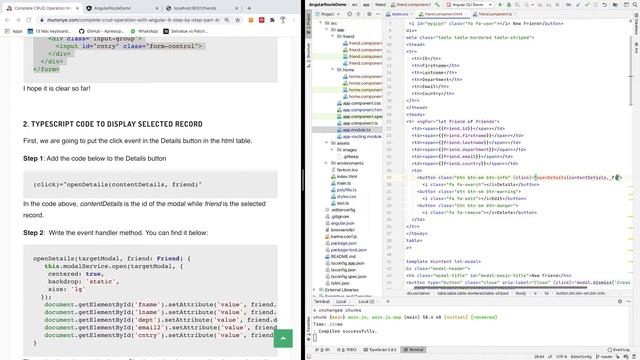This screenshot has width=640, height=360.
Task: Collapse the friend folder
Action: [333, 36]
